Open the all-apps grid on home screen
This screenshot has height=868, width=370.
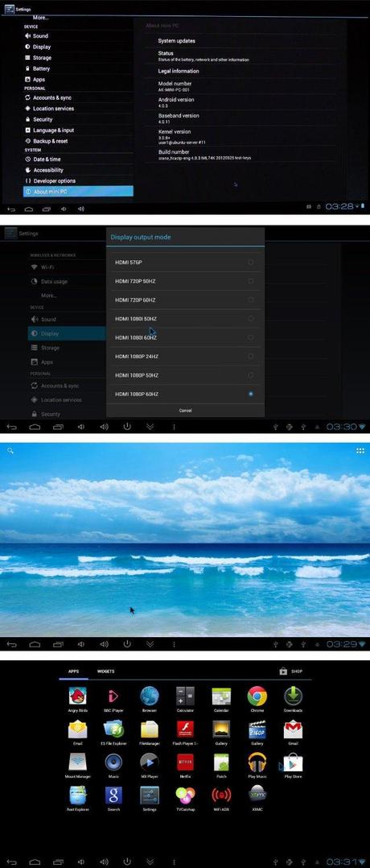point(360,451)
